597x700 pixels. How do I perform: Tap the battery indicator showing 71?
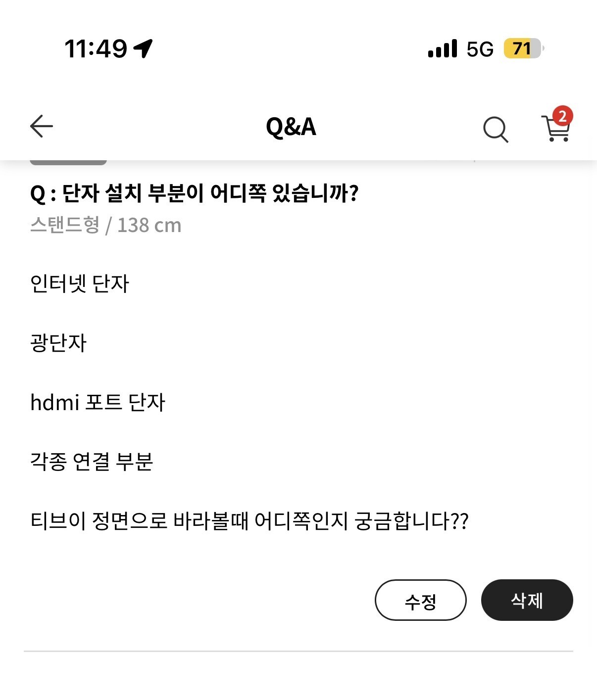click(x=524, y=48)
